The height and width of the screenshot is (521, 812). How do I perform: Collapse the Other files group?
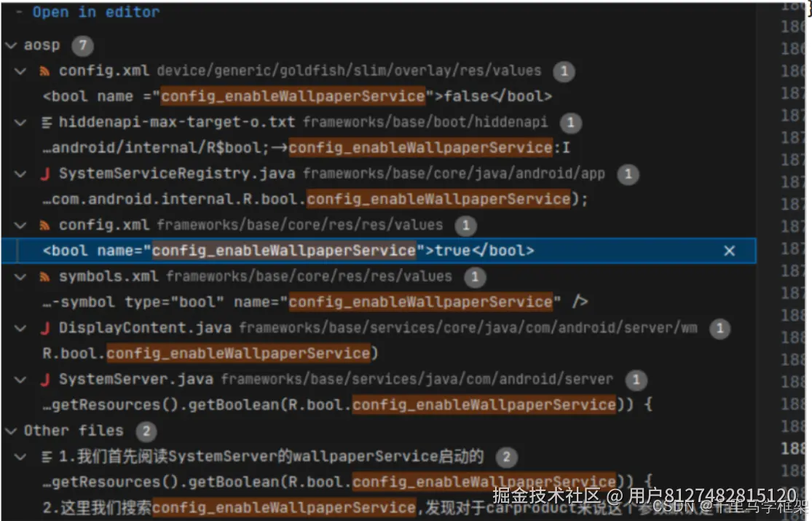coord(11,431)
